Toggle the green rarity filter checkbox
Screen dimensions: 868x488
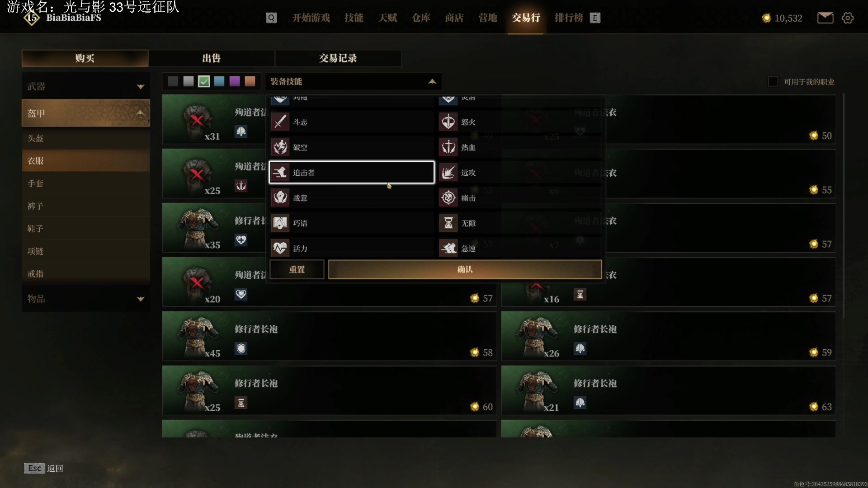(204, 81)
